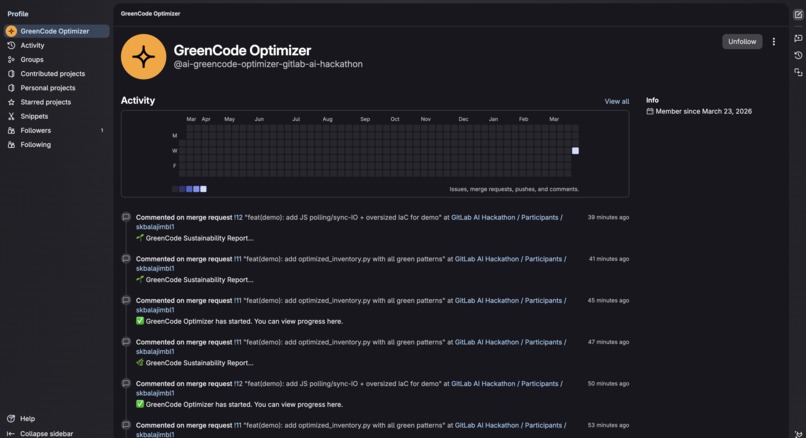The width and height of the screenshot is (806, 438).
Task: Click the Unfollow button
Action: (742, 42)
